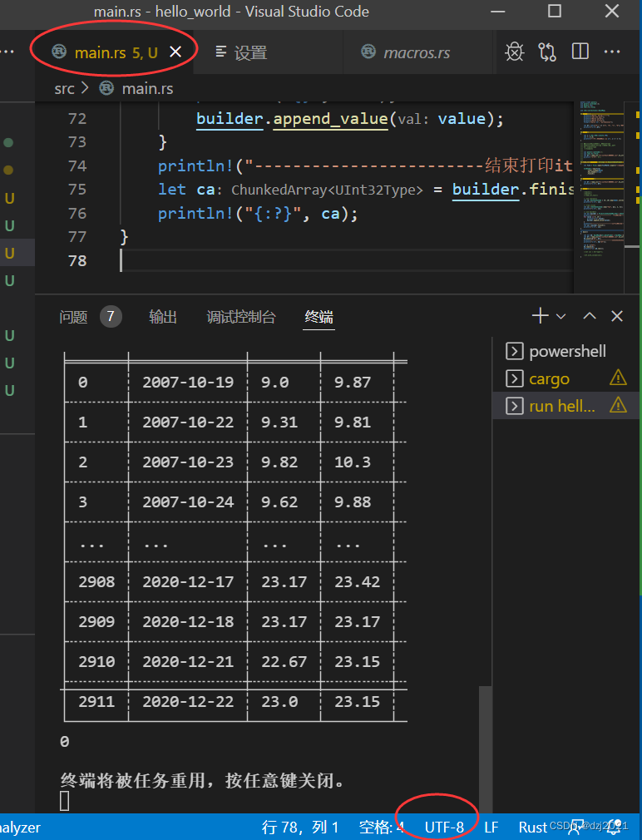Click row index 2908 in terminal table
This screenshot has height=840, width=642.
tap(96, 582)
